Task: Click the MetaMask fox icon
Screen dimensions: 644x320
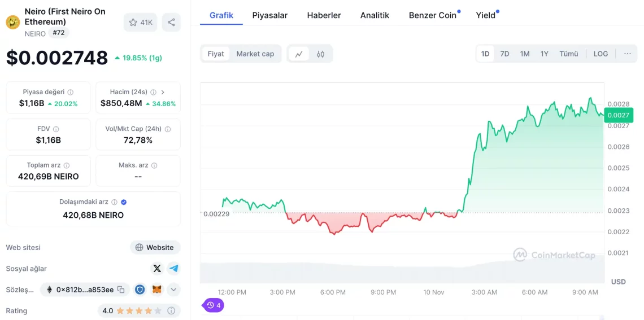Action: point(157,290)
